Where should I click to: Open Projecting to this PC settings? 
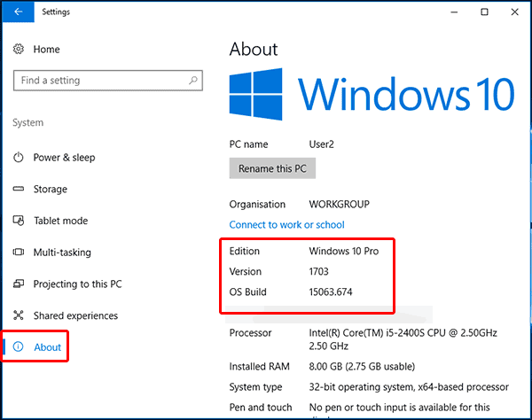pos(77,284)
